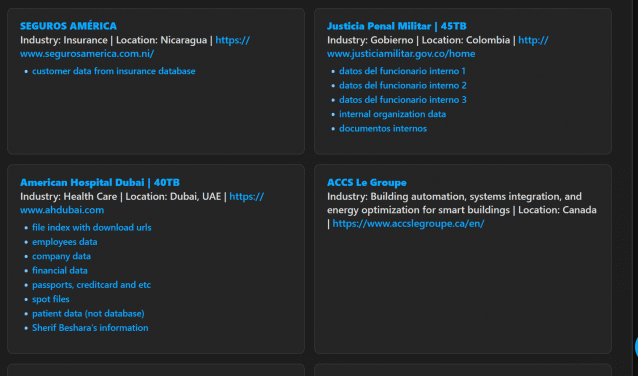
Task: Follow the accslegroupe.ca/en/ website link
Action: pos(408,224)
